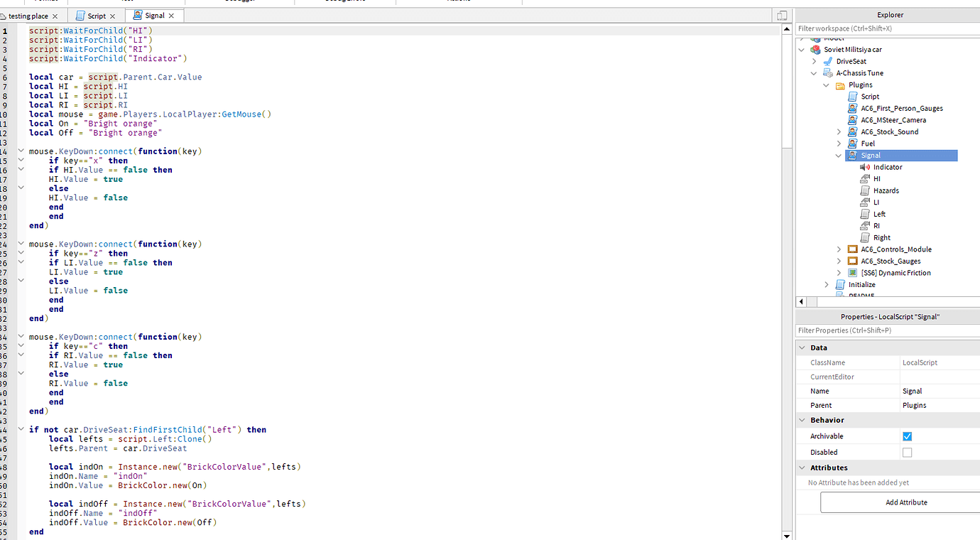Toggle the split editor view icon

782,15
